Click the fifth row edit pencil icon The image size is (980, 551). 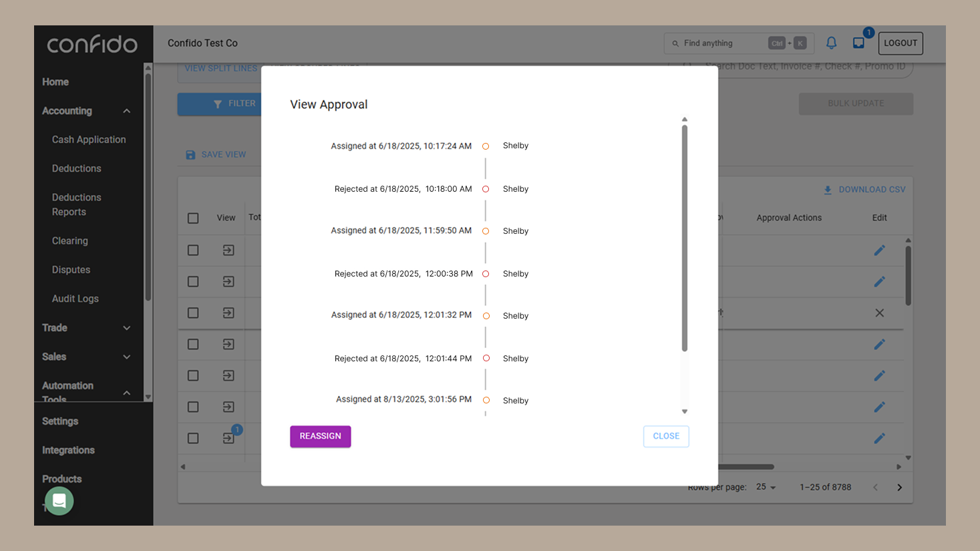point(880,375)
